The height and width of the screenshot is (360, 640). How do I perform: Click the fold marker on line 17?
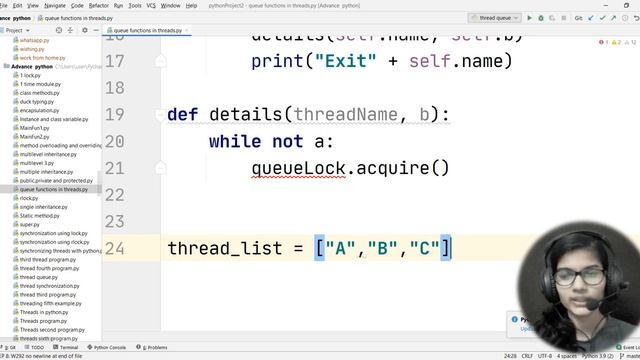tap(160, 61)
